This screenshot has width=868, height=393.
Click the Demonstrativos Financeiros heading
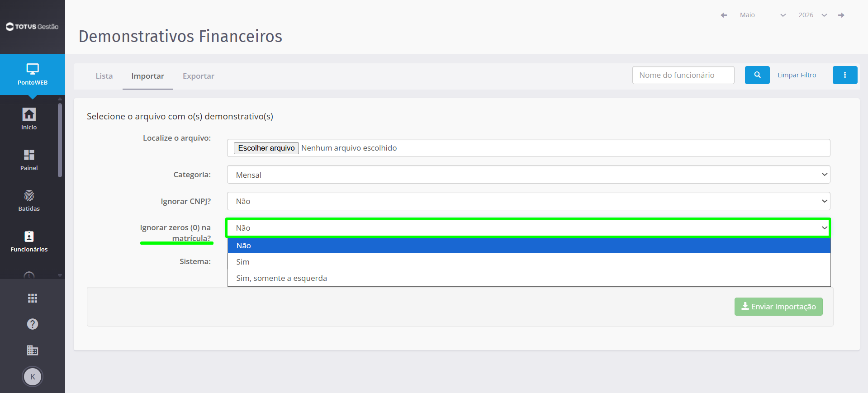(180, 36)
